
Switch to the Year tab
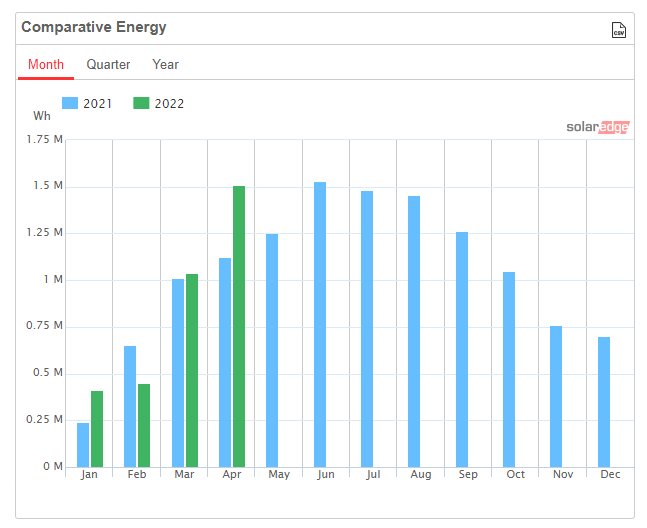pyautogui.click(x=165, y=65)
